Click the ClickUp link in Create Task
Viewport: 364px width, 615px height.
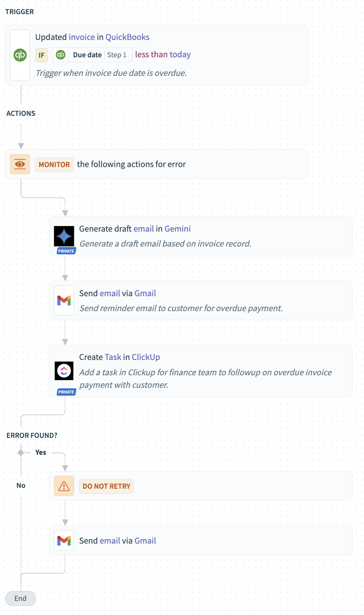(146, 357)
